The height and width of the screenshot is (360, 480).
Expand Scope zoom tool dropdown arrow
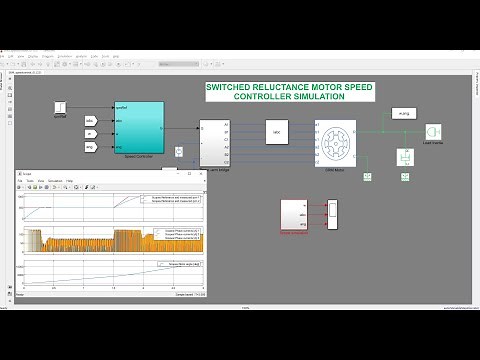(x=70, y=187)
